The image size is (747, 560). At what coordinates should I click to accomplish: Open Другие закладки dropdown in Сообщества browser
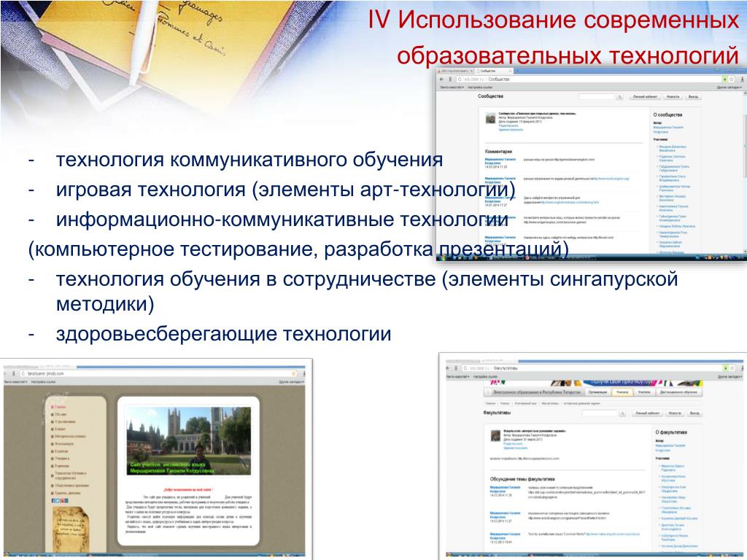tap(729, 87)
